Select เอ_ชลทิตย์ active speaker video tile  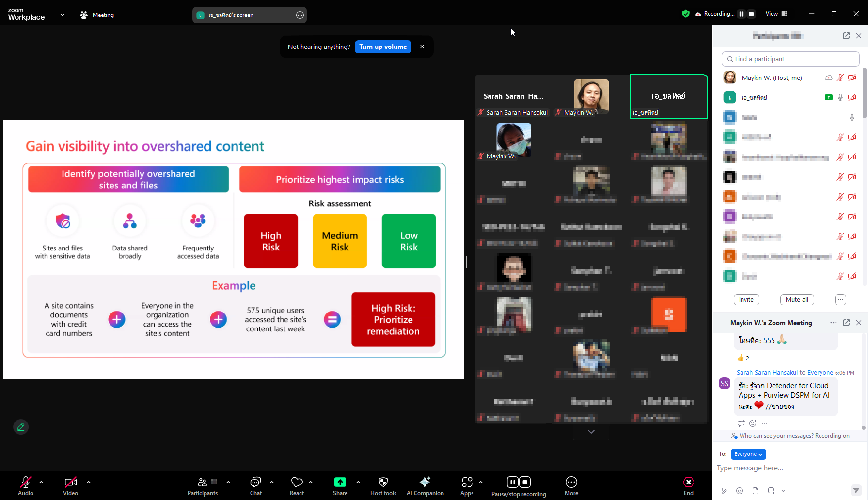tap(669, 96)
